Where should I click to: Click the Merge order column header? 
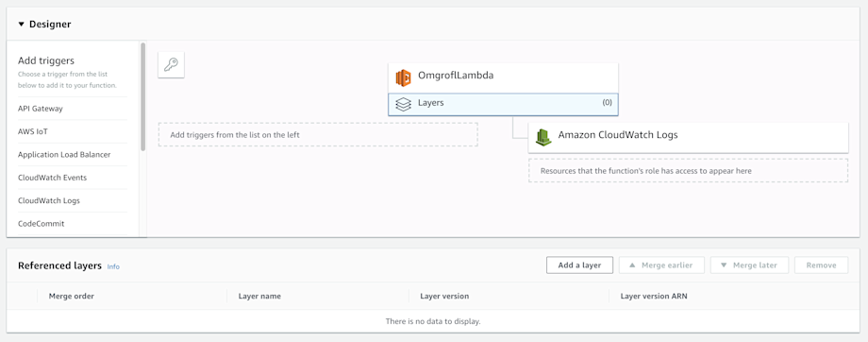coord(72,296)
